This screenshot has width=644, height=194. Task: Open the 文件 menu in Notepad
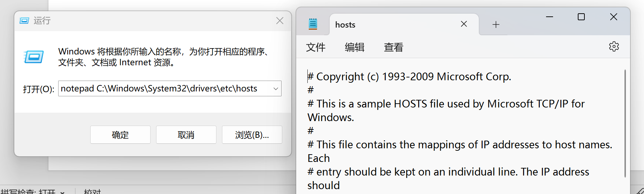[316, 47]
